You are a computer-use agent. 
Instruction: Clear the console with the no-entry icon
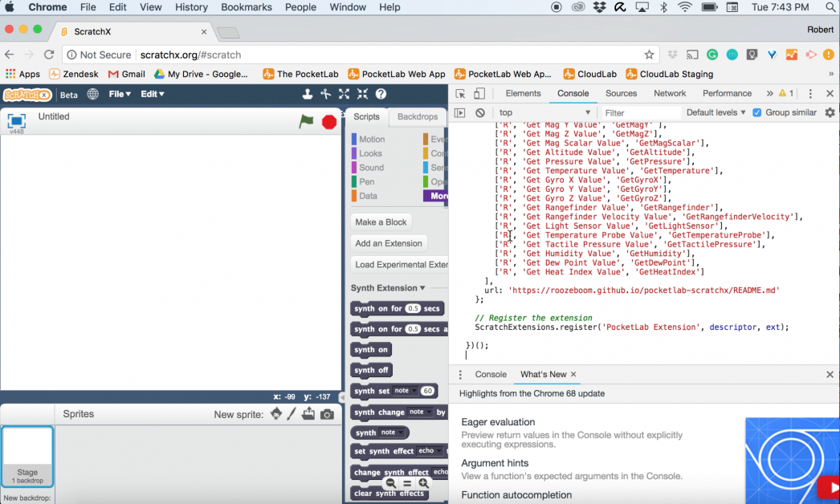[479, 112]
